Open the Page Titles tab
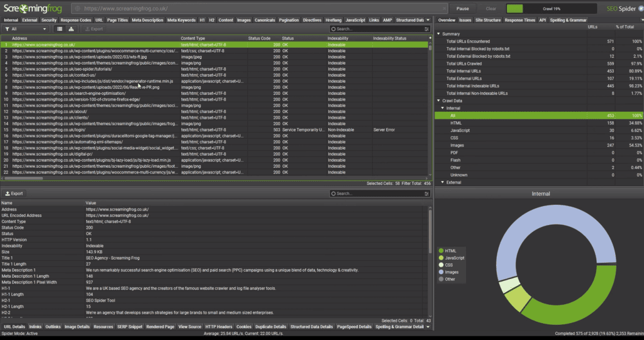The width and height of the screenshot is (644, 340). tap(118, 19)
